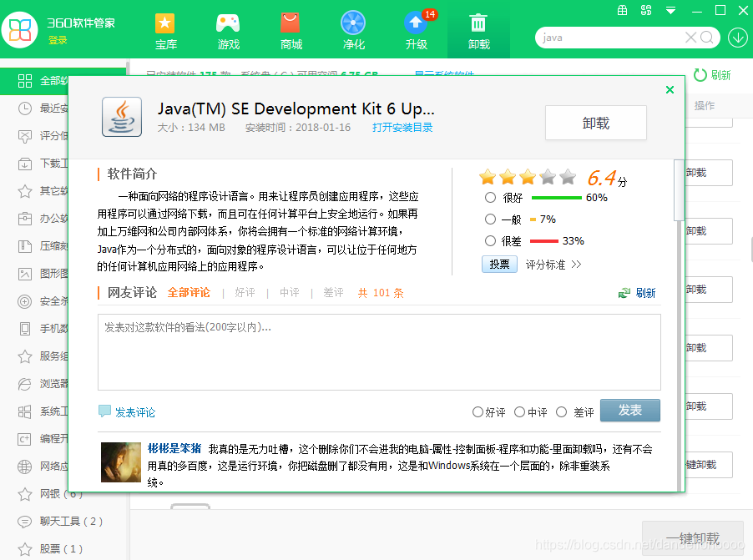Switch to 中评 comments tab
The image size is (753, 560).
(x=290, y=292)
